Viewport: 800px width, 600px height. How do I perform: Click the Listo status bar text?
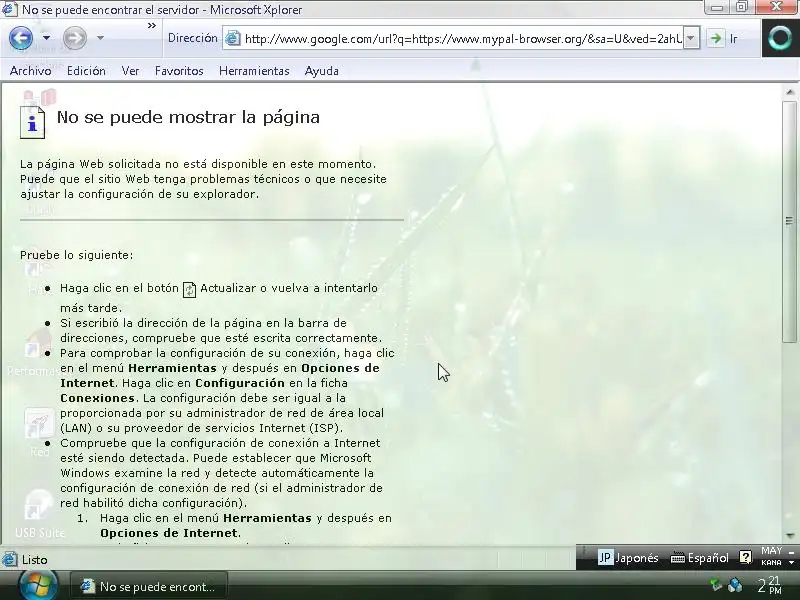pyautogui.click(x=34, y=560)
